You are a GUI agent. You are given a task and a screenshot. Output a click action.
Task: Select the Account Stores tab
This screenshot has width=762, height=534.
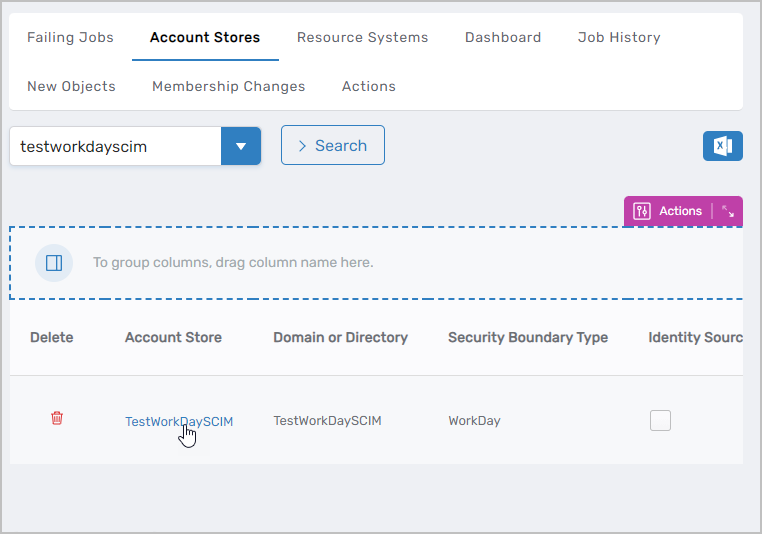pos(205,37)
